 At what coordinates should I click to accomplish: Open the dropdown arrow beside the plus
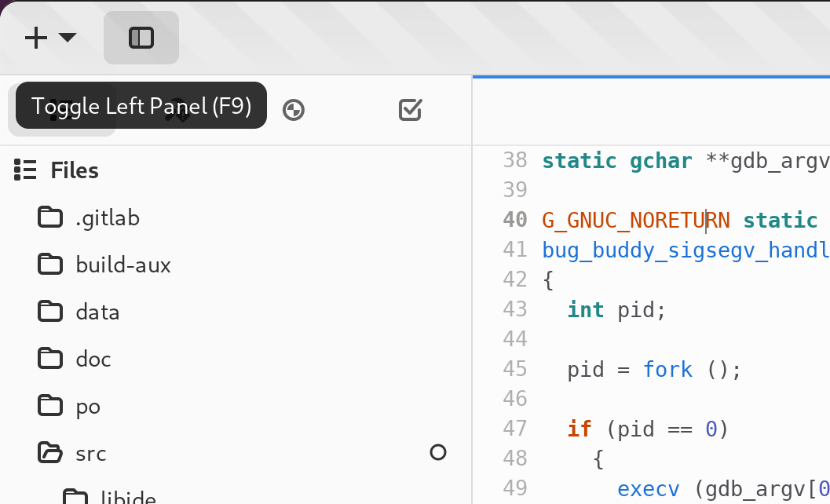pyautogui.click(x=68, y=37)
